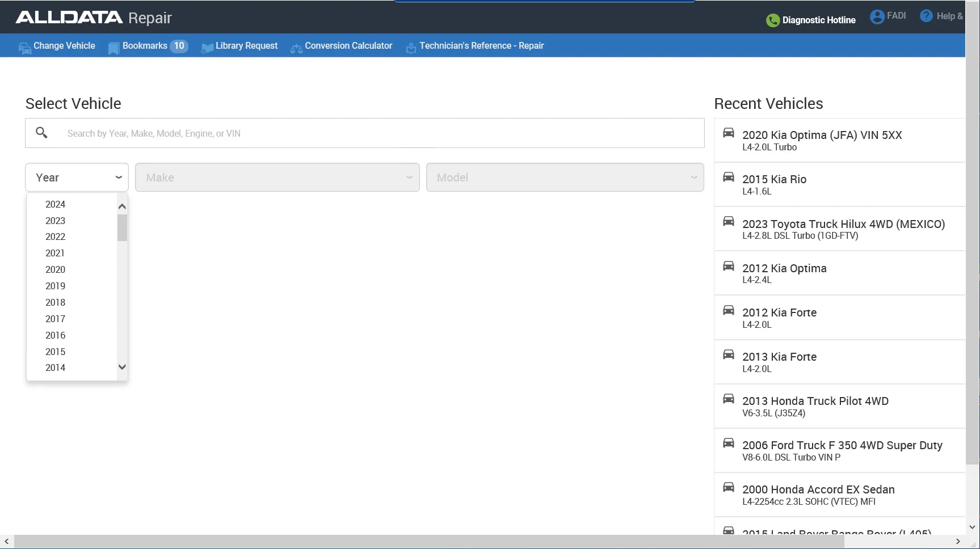The image size is (980, 549).
Task: Open Library Request
Action: click(246, 46)
